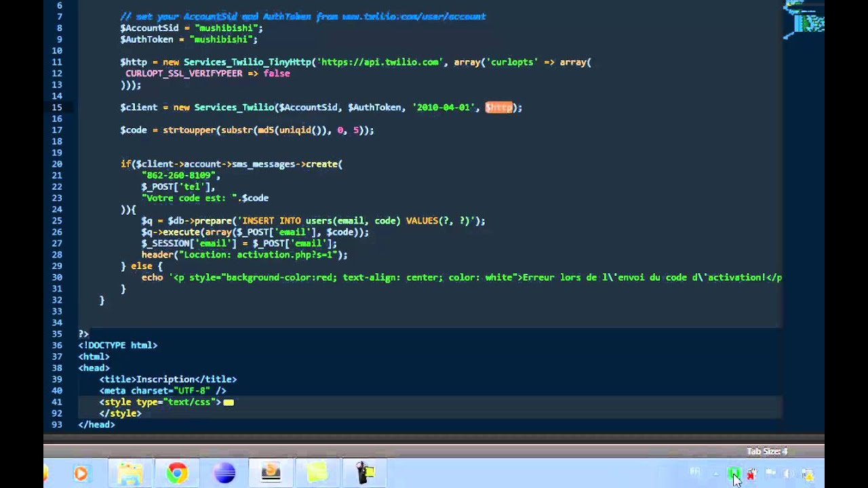Click sms_messages->create on line 20
The height and width of the screenshot is (488, 868).
(285, 164)
